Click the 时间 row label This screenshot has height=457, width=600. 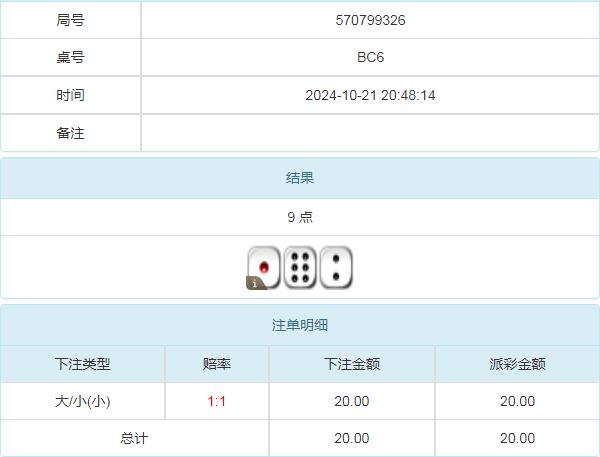point(71,95)
